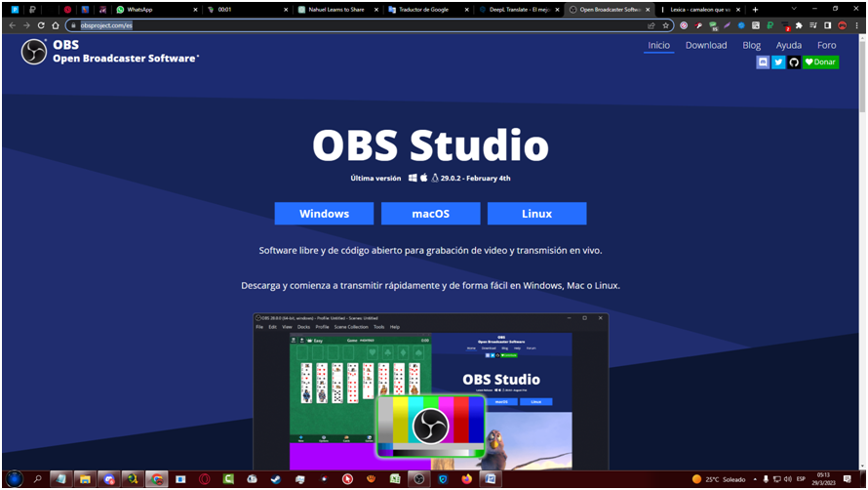Open the Download nav link
Screen dimensions: 868x490
[x=706, y=46]
